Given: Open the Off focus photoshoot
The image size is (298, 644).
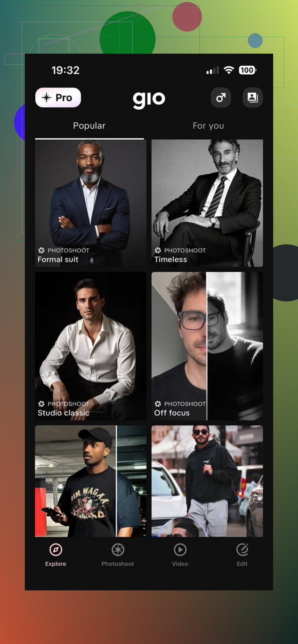Looking at the screenshot, I should coord(207,346).
